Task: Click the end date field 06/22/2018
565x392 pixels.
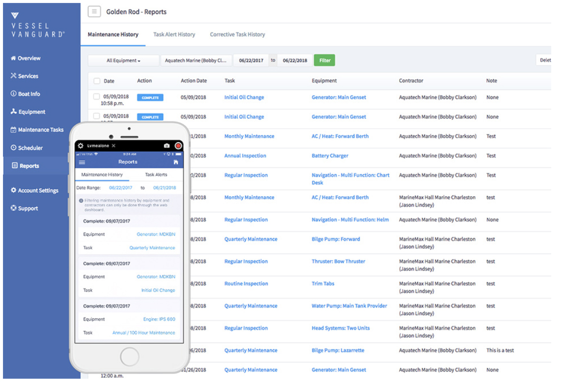Action: (x=295, y=60)
